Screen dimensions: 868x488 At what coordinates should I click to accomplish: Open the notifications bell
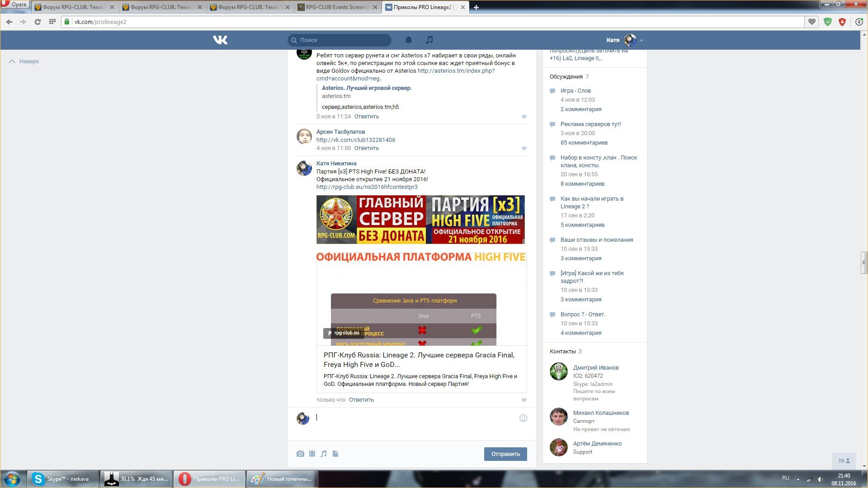click(409, 40)
